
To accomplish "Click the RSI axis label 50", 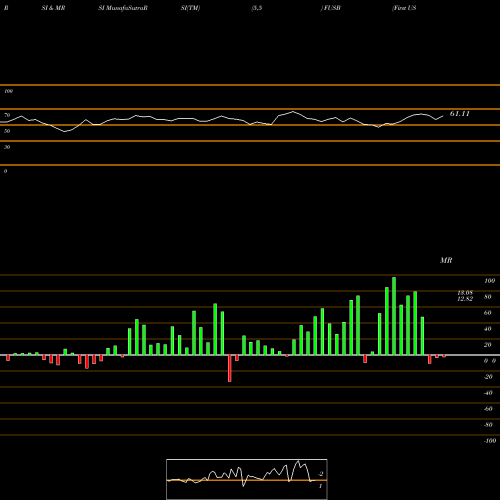I will [x=7, y=131].
